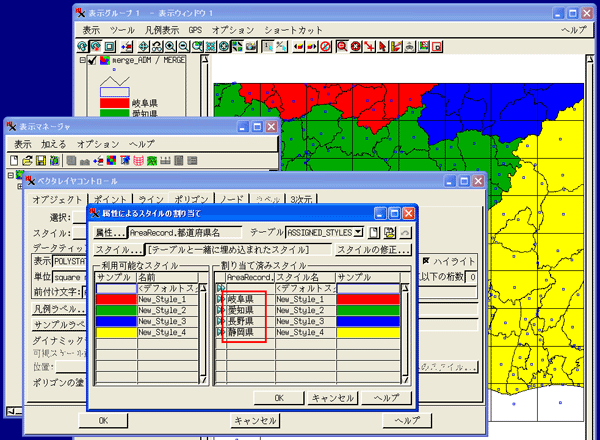Click the first icon in display window toolbar
The width and height of the screenshot is (600, 440).
(82, 46)
